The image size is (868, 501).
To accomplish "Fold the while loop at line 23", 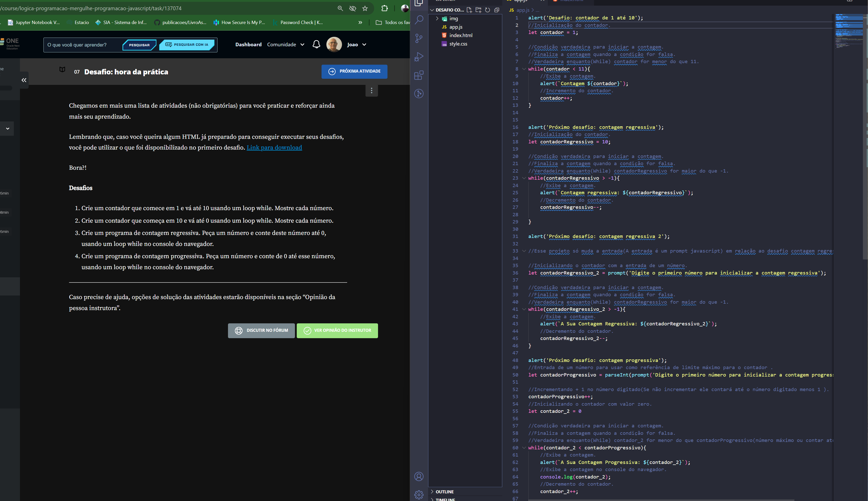I will [524, 178].
